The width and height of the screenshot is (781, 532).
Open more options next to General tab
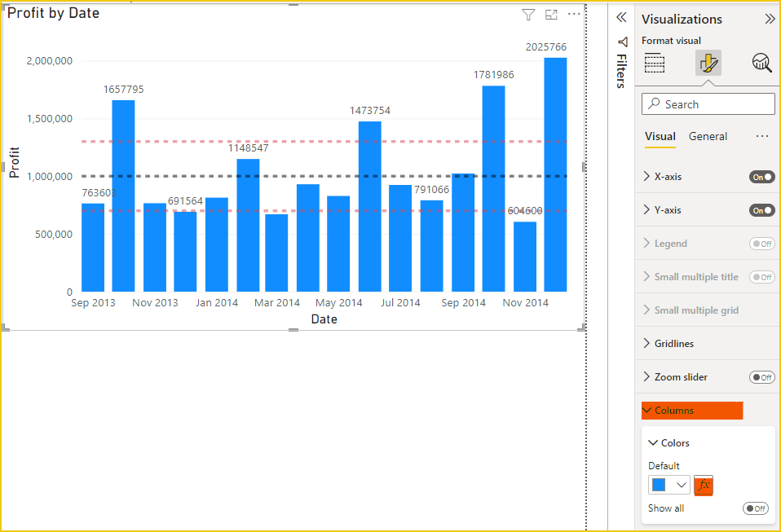coord(762,136)
